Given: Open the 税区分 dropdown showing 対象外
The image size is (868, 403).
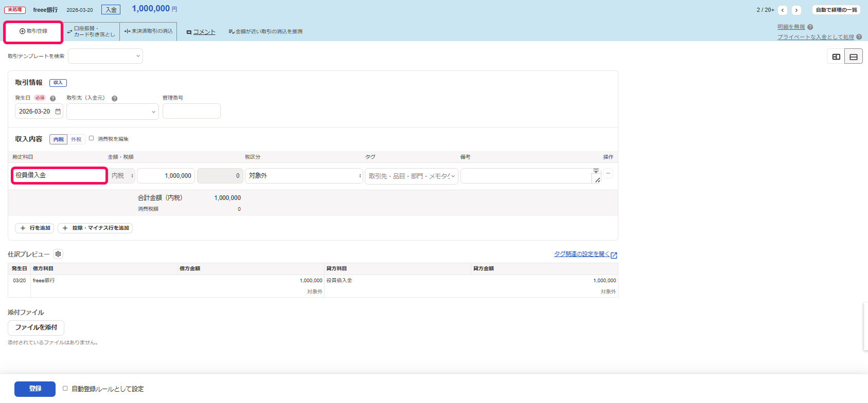Looking at the screenshot, I should click(304, 176).
